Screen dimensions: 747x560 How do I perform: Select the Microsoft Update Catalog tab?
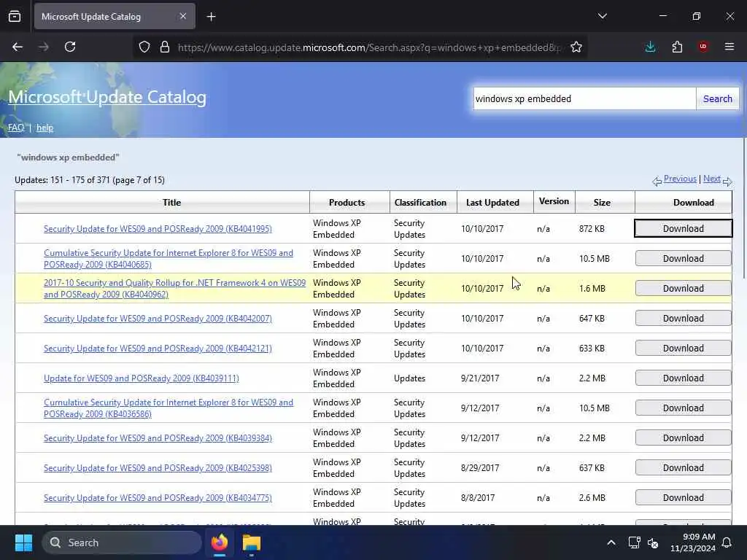coord(115,17)
